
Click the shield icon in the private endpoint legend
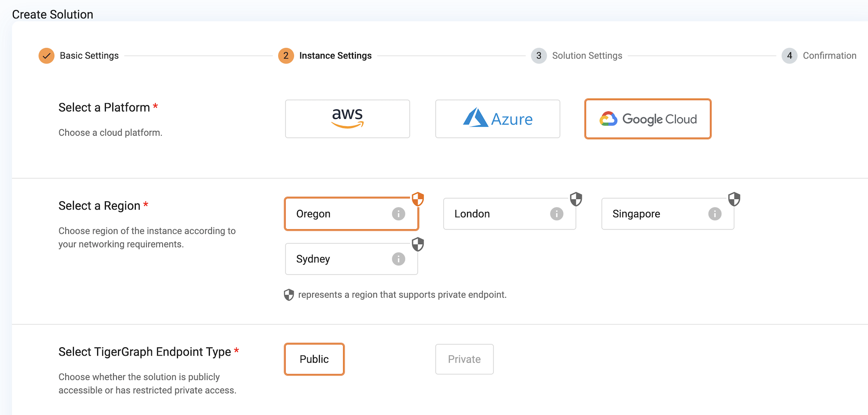coord(289,295)
